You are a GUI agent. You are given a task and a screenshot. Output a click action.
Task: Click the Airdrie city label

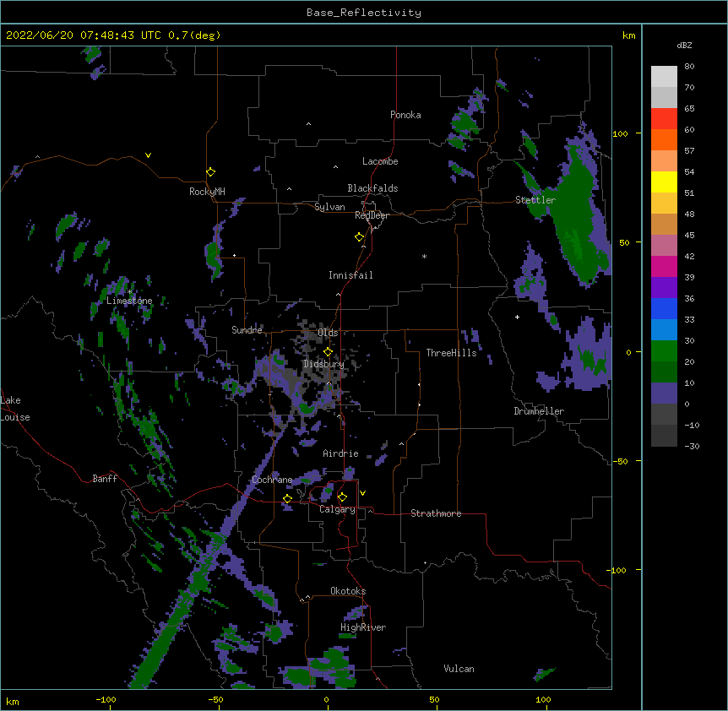coord(340,453)
